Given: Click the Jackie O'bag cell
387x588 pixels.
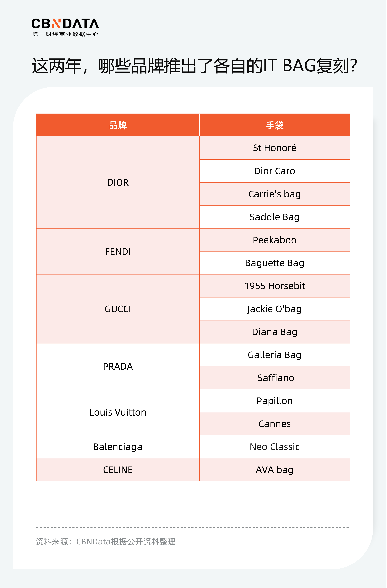Looking at the screenshot, I should click(275, 309).
